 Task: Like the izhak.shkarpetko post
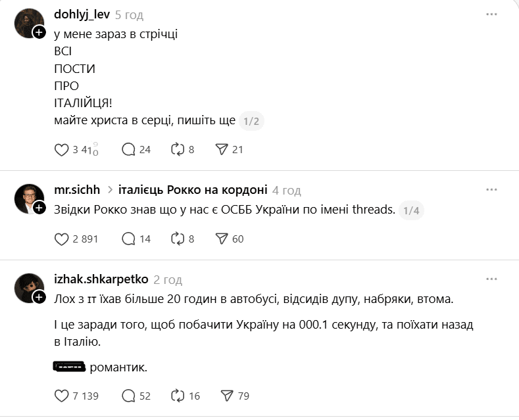click(x=62, y=396)
